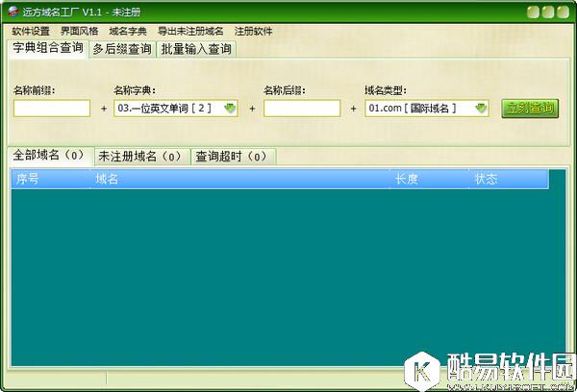
Task: Click the application icon in title bar
Action: [13, 12]
